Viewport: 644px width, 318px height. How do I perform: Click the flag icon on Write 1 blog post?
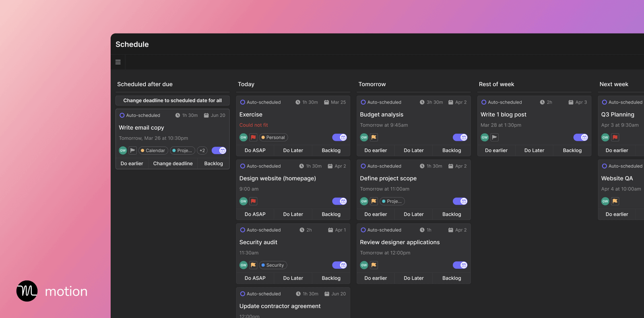(495, 137)
